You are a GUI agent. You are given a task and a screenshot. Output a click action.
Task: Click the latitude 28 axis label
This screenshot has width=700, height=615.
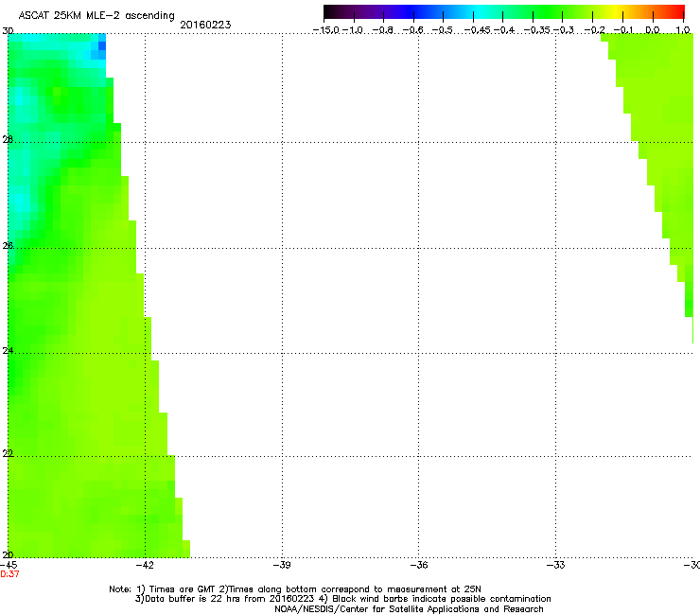tap(8, 139)
